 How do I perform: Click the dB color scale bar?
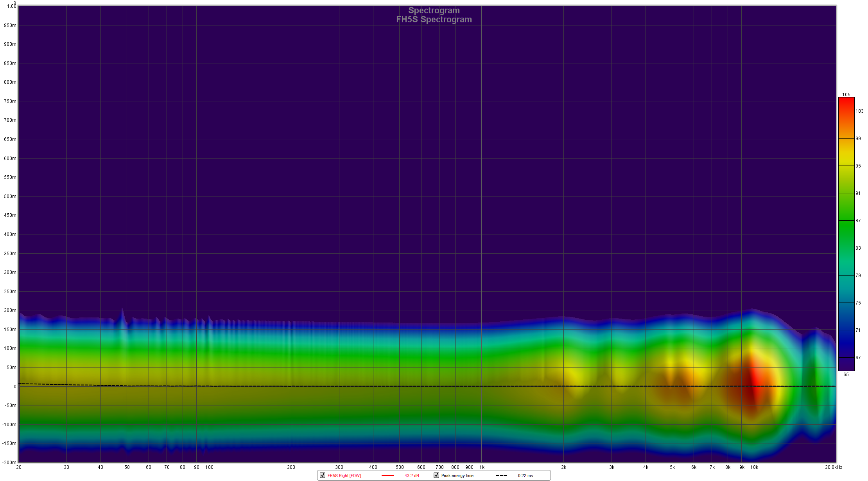click(846, 234)
